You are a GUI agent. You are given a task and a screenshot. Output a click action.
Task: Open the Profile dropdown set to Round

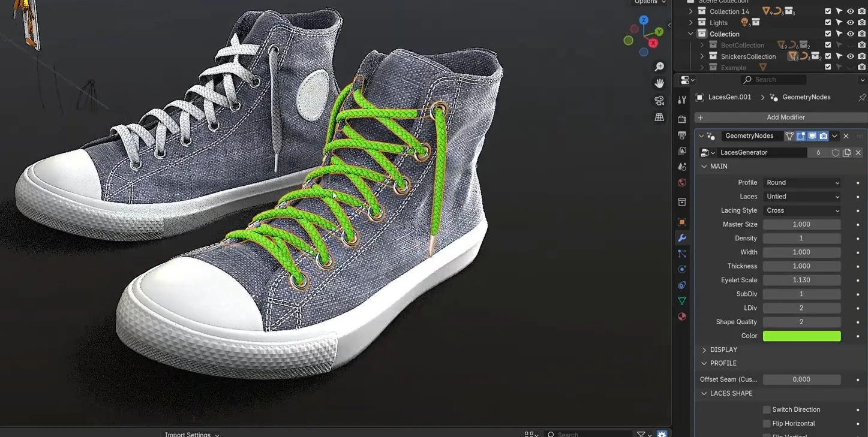point(802,183)
